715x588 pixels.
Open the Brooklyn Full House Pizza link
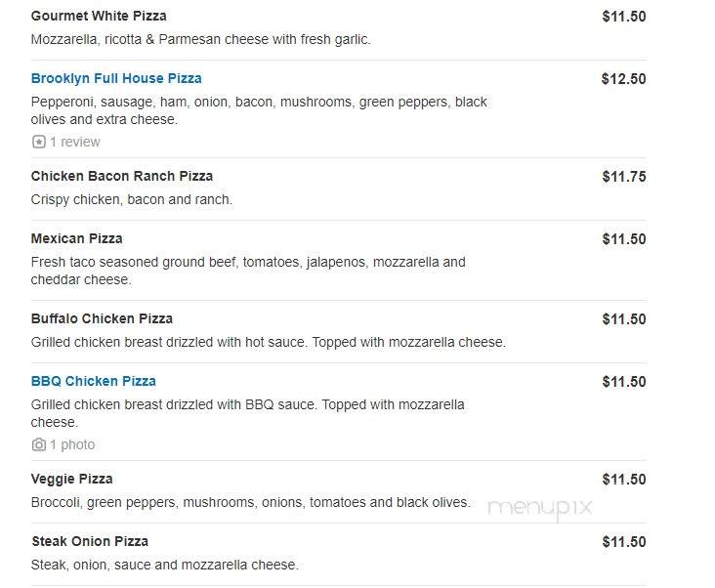click(116, 78)
